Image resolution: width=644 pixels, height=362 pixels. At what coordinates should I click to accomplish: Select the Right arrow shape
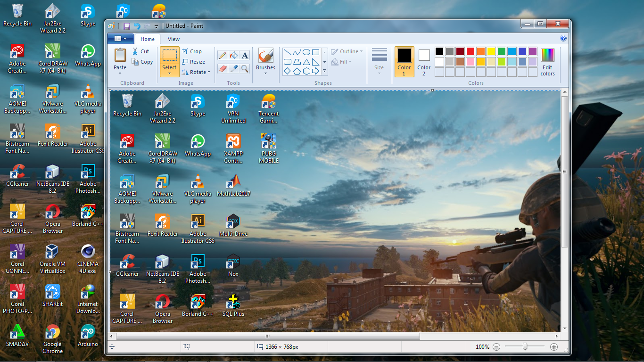point(316,71)
